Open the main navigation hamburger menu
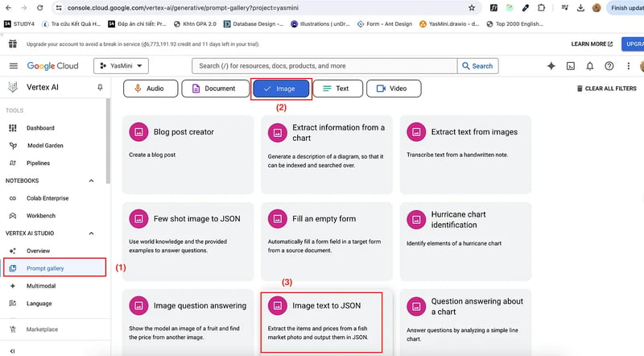Screen dimensions: 644x356 [14, 66]
